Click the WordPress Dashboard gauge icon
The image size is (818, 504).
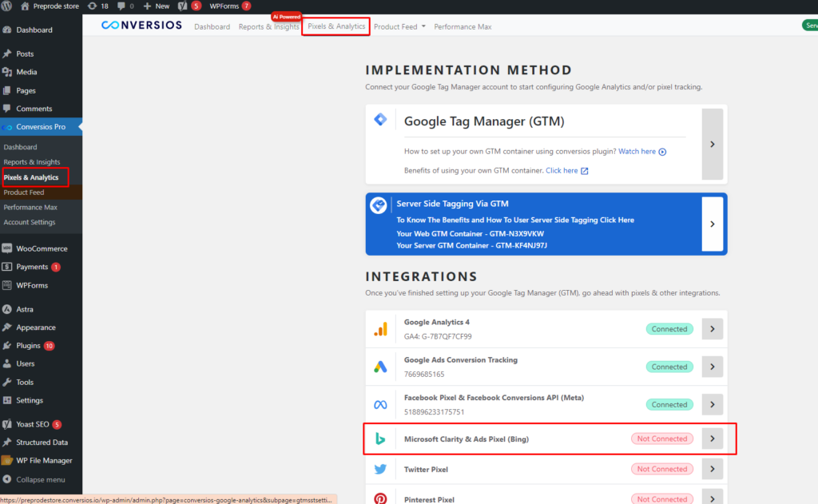point(6,30)
